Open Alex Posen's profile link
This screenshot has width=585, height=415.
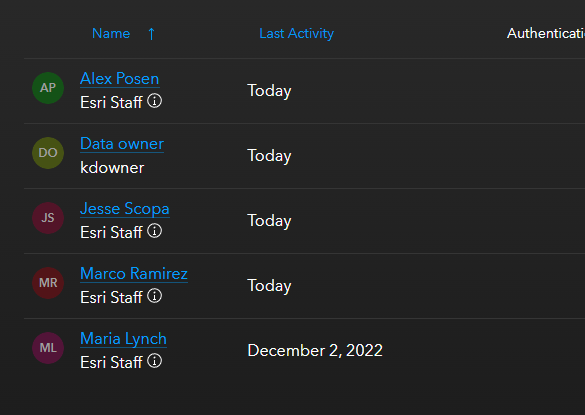[x=120, y=79]
